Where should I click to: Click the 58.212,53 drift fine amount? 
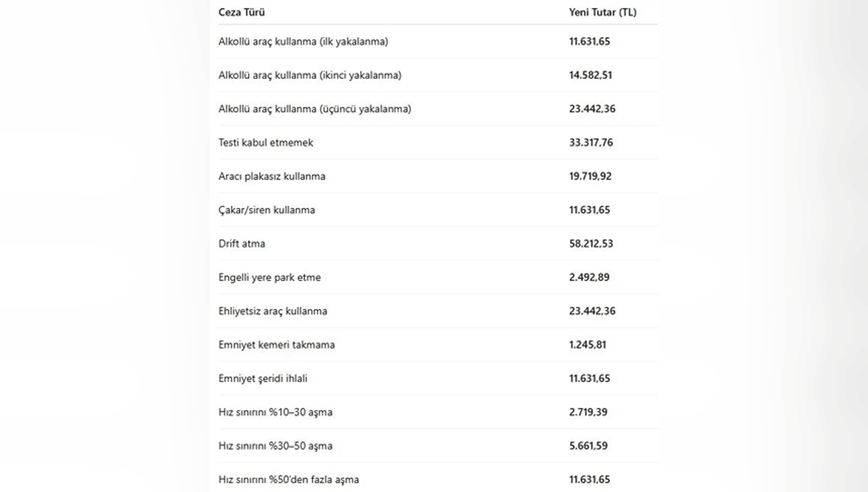(x=591, y=244)
